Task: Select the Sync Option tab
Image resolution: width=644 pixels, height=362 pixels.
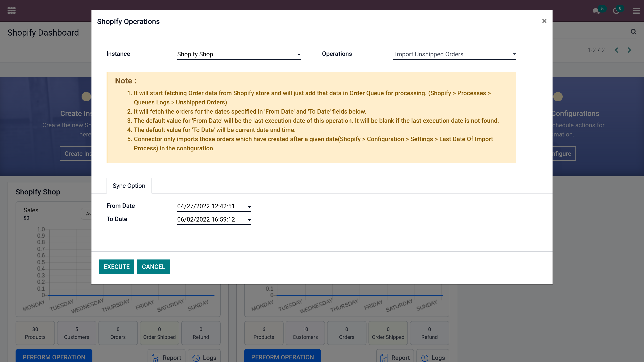Action: (x=129, y=185)
